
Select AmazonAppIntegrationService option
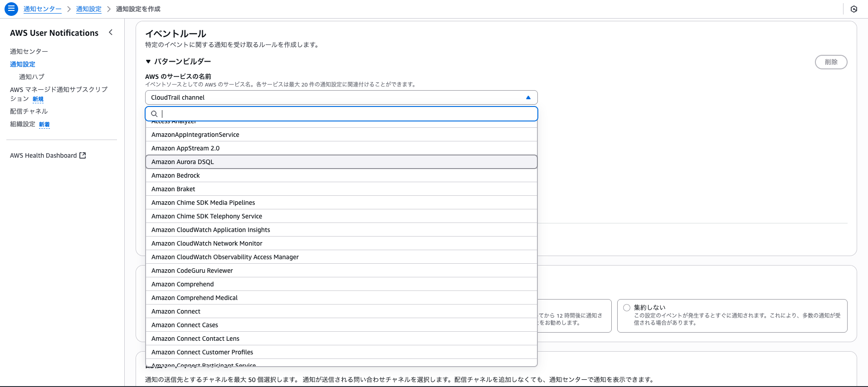coord(341,135)
